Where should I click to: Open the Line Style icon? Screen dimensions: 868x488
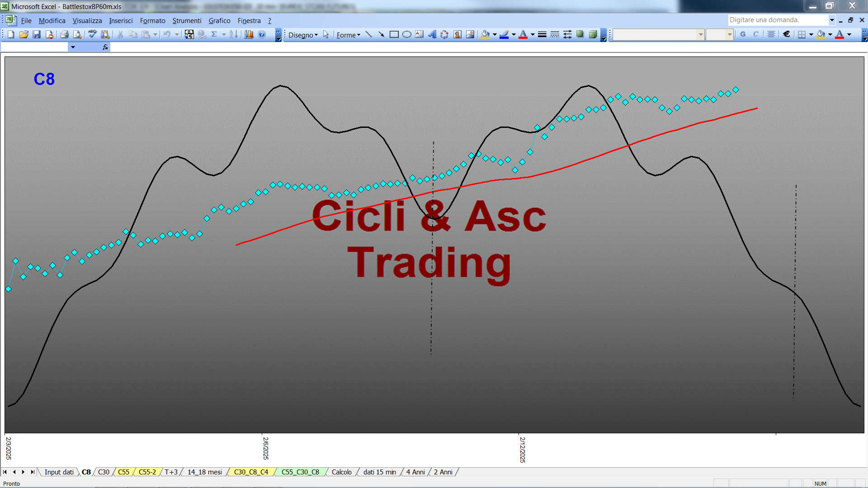(542, 34)
